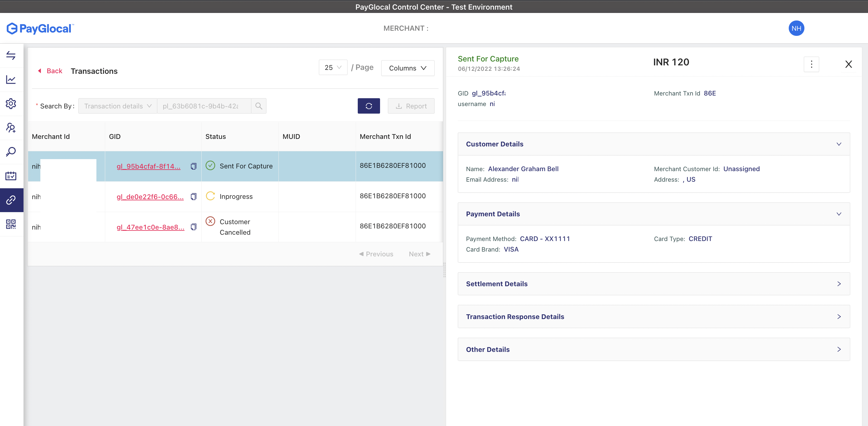The image size is (868, 426).
Task: Open the gl_de0e22f6 transaction link
Action: tap(150, 197)
